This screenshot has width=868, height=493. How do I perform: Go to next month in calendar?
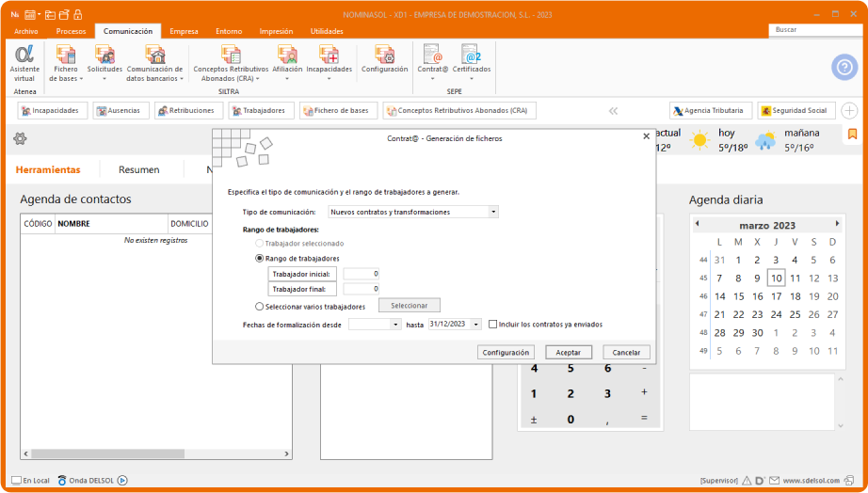pos(838,224)
